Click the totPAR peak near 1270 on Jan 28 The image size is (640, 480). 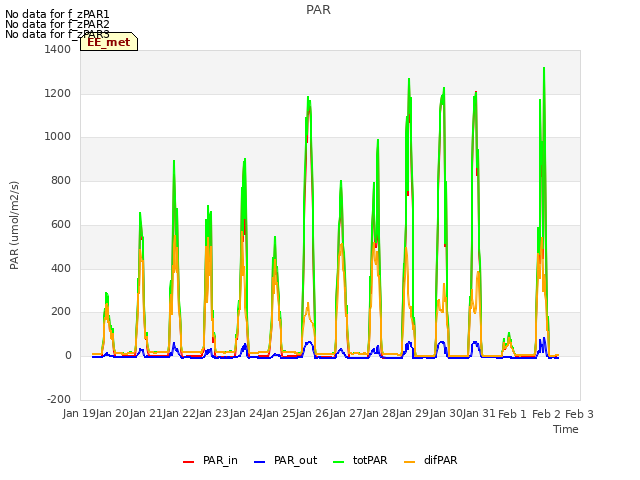[x=409, y=79]
